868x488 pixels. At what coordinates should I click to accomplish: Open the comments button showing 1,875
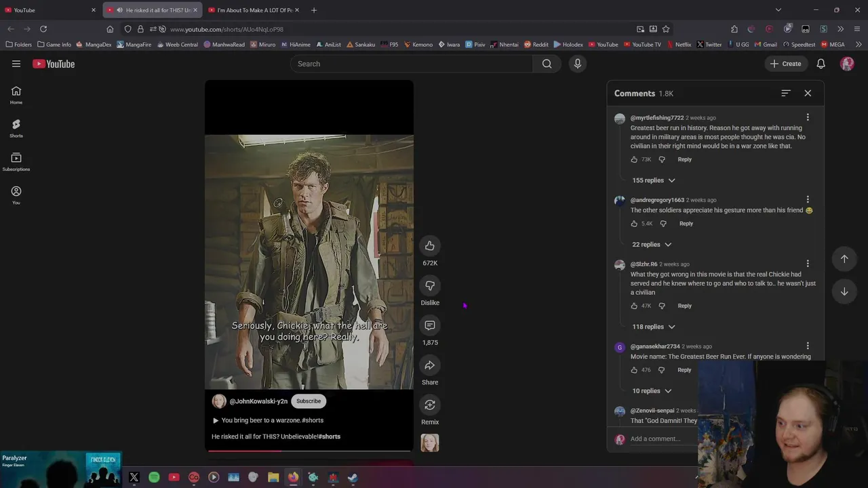[430, 325]
